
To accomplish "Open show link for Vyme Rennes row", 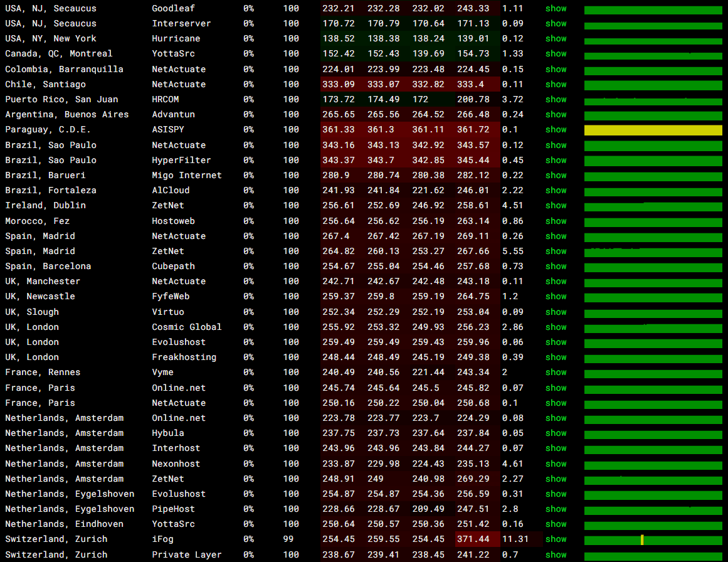I will pyautogui.click(x=556, y=372).
